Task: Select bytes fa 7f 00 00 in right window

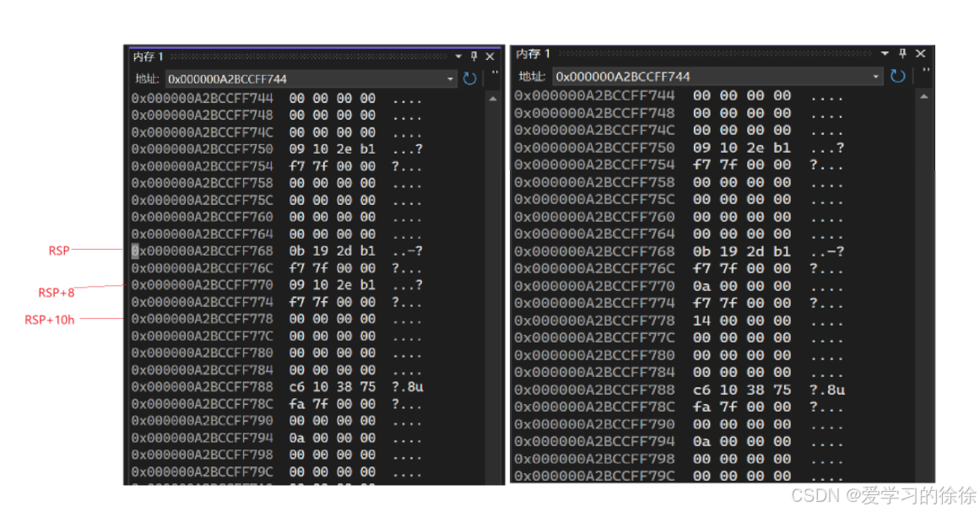Action: (742, 407)
